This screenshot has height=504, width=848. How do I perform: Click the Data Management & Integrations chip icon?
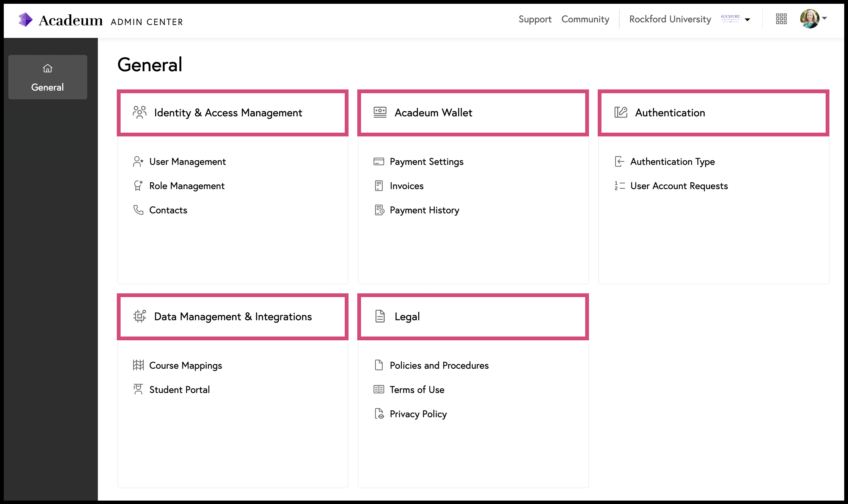point(140,316)
